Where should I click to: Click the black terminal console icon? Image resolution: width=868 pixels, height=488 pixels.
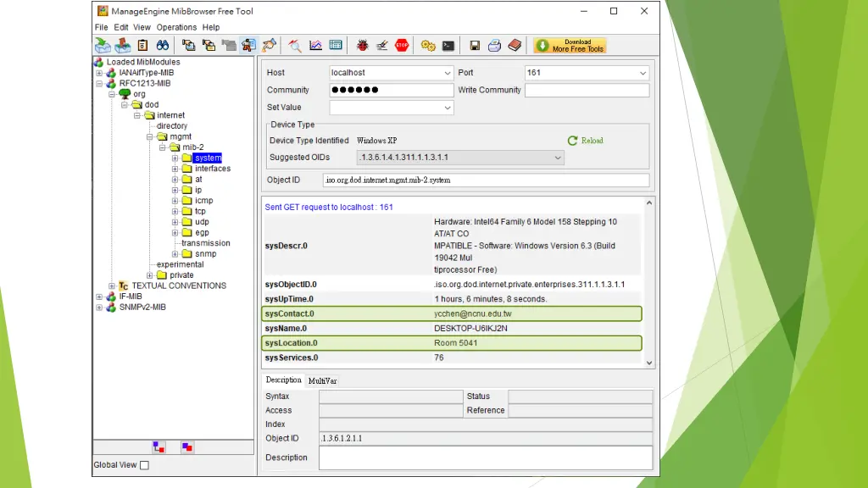tap(448, 46)
